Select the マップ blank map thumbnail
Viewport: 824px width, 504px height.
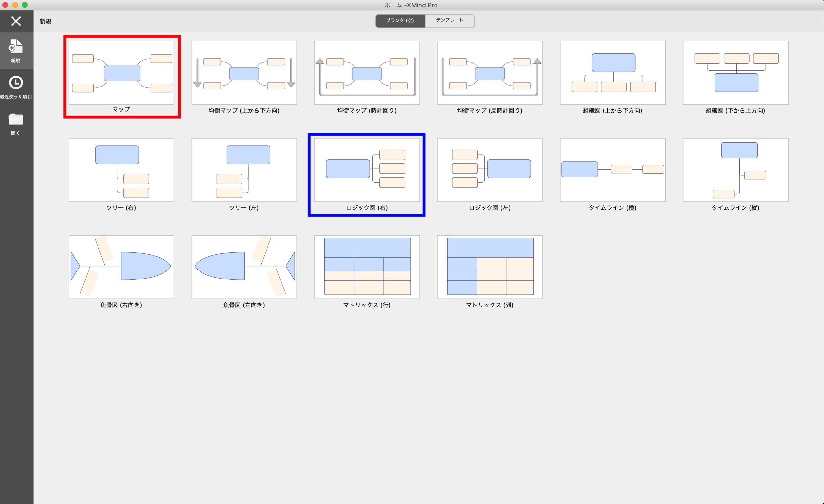[x=121, y=72]
